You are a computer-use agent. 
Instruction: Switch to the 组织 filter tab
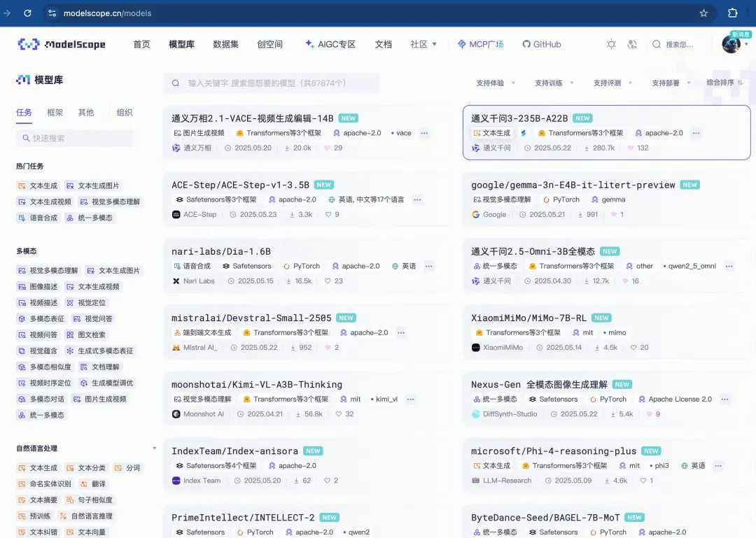click(125, 113)
